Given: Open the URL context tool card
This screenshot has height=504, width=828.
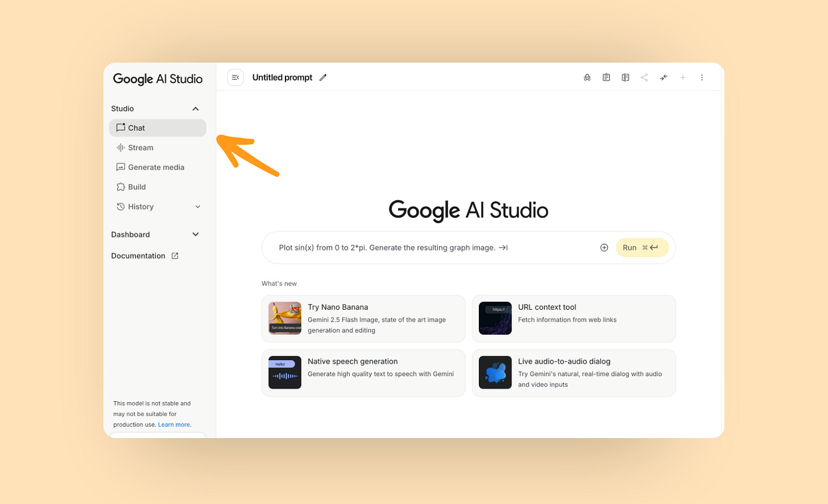Looking at the screenshot, I should tap(574, 318).
